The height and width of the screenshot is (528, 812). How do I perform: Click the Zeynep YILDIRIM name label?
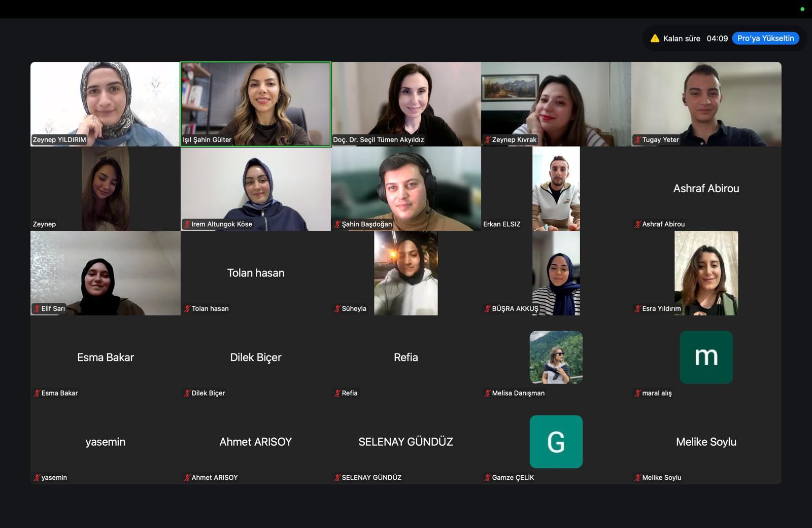[59, 139]
